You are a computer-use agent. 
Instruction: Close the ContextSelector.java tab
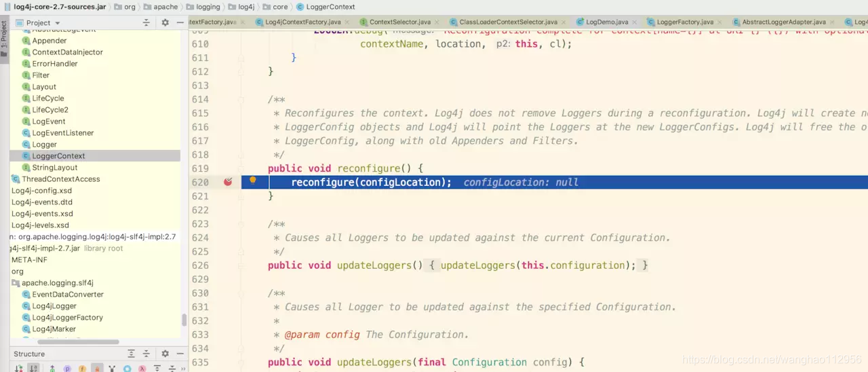[x=437, y=22]
